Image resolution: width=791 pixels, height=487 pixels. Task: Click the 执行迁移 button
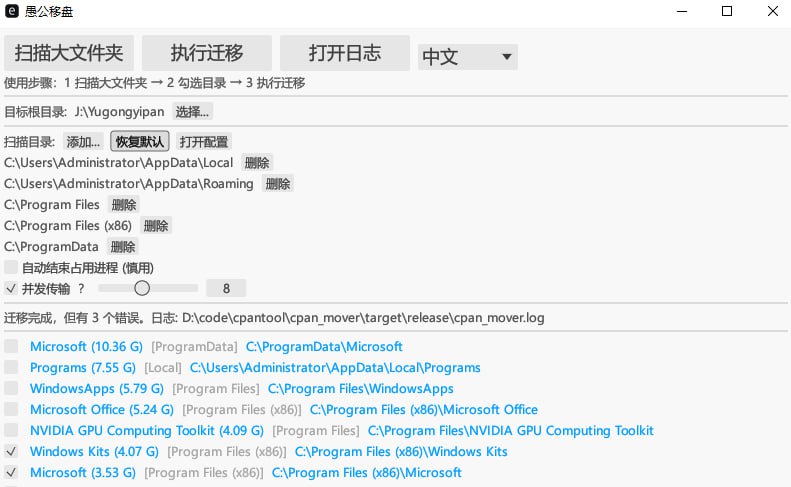207,53
